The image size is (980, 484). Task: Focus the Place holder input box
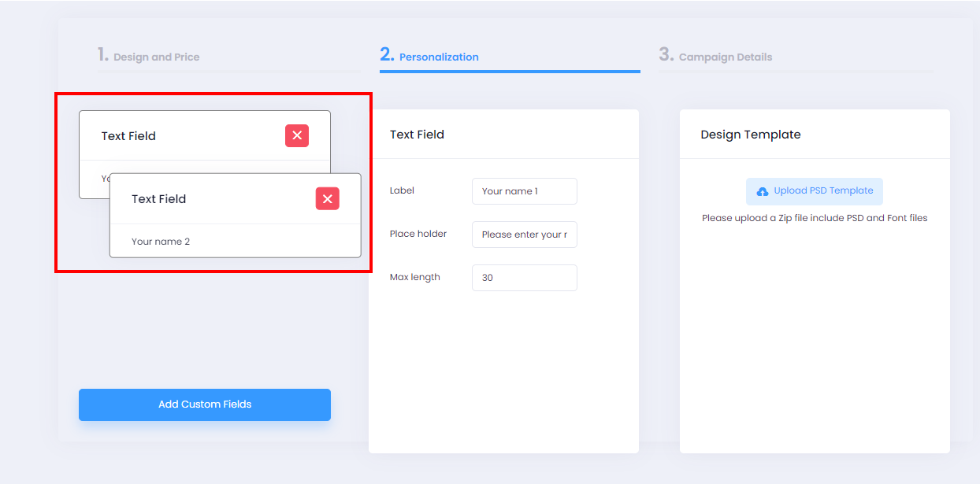coord(525,235)
